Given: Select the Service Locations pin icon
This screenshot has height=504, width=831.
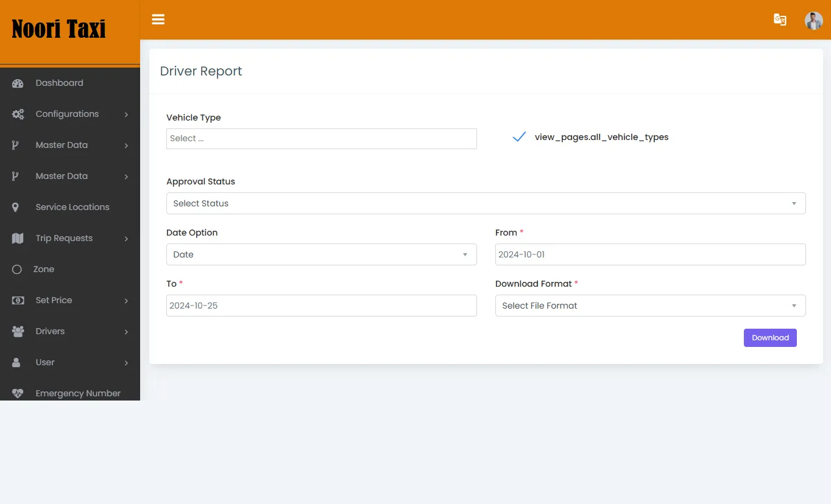Looking at the screenshot, I should (x=16, y=207).
